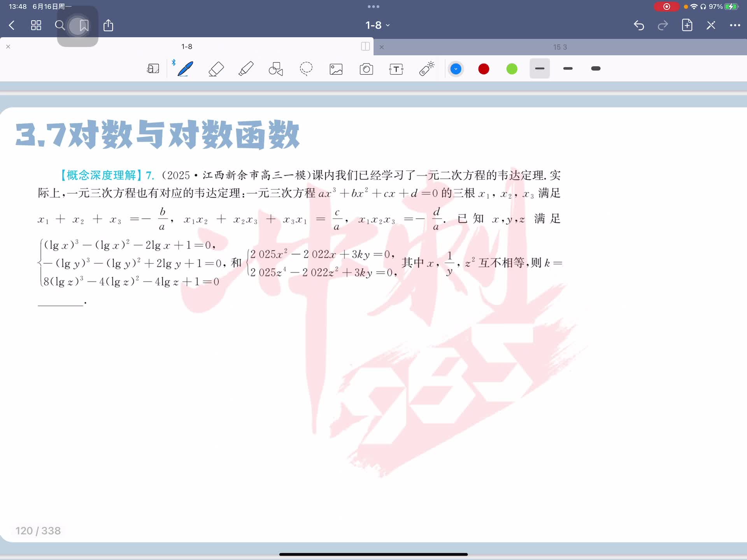The height and width of the screenshot is (560, 747).
Task: Pick the red pen color
Action: [484, 69]
